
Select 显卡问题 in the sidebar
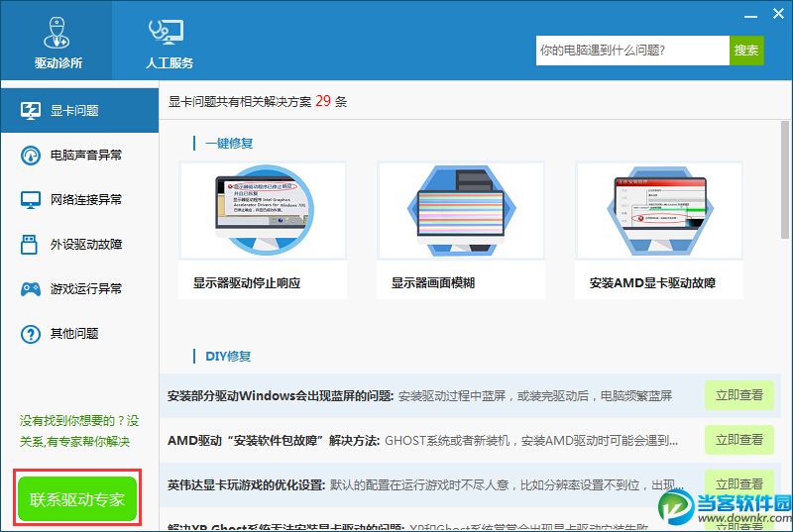pyautogui.click(x=80, y=110)
